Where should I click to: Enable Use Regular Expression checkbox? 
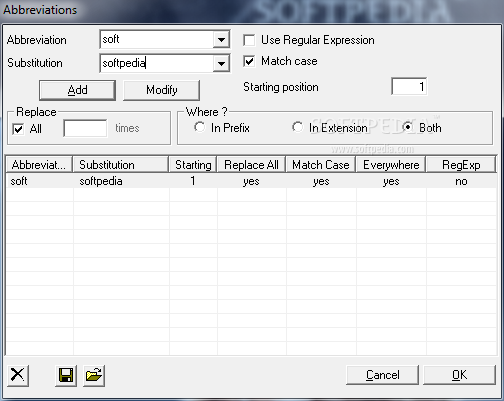coord(249,40)
